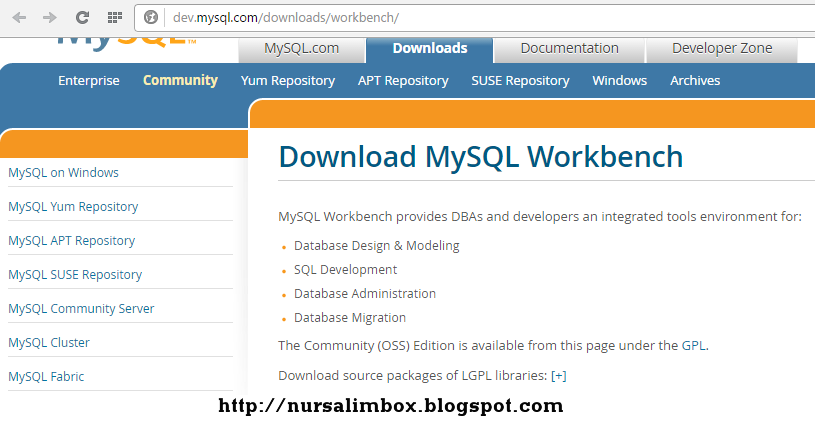Click Database Migration bullet text

pyautogui.click(x=350, y=318)
